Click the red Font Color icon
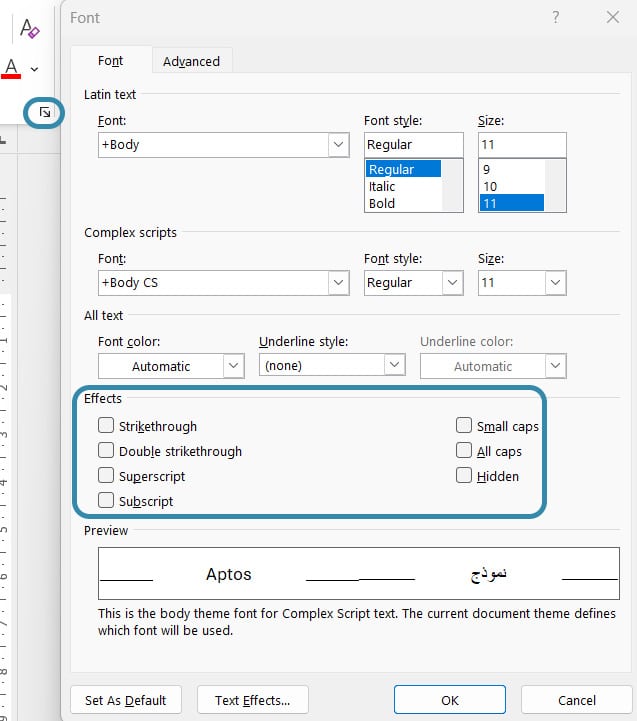This screenshot has height=721, width=637. (12, 68)
